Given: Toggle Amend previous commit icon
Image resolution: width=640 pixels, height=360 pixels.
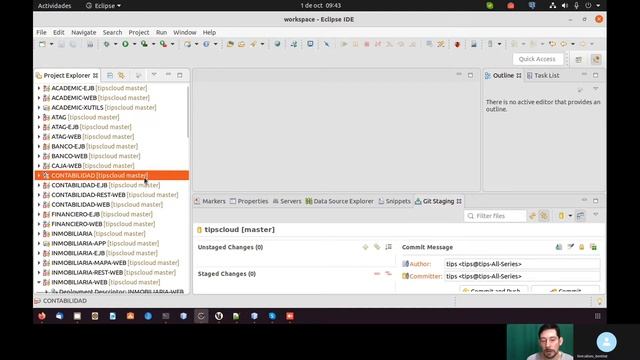Looking at the screenshot, I should (x=559, y=247).
